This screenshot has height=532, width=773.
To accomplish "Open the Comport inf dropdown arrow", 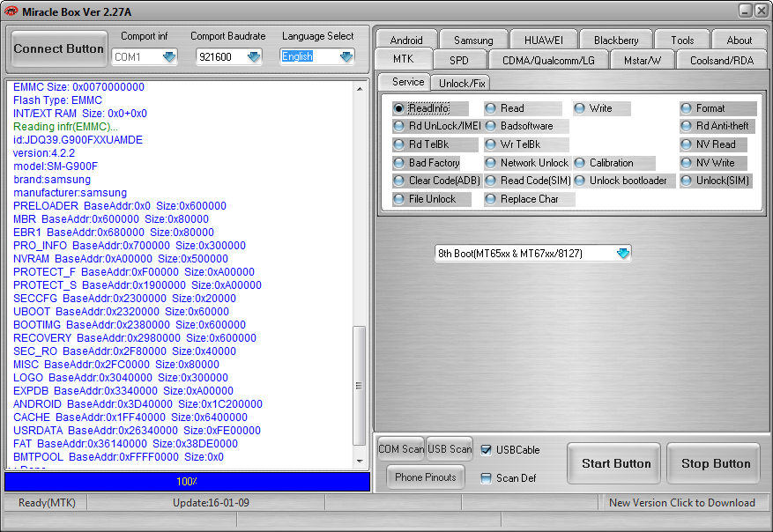I will point(169,57).
